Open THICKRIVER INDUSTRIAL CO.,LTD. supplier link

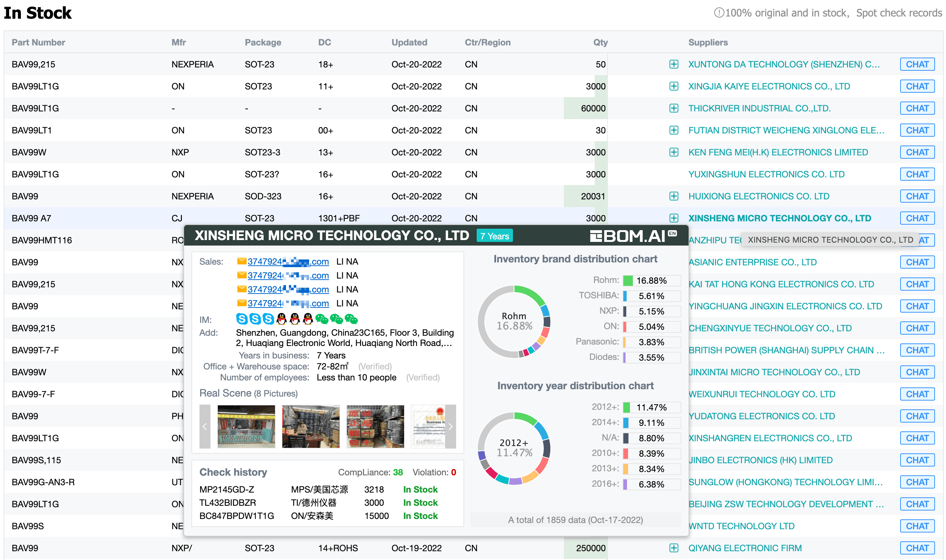point(759,108)
